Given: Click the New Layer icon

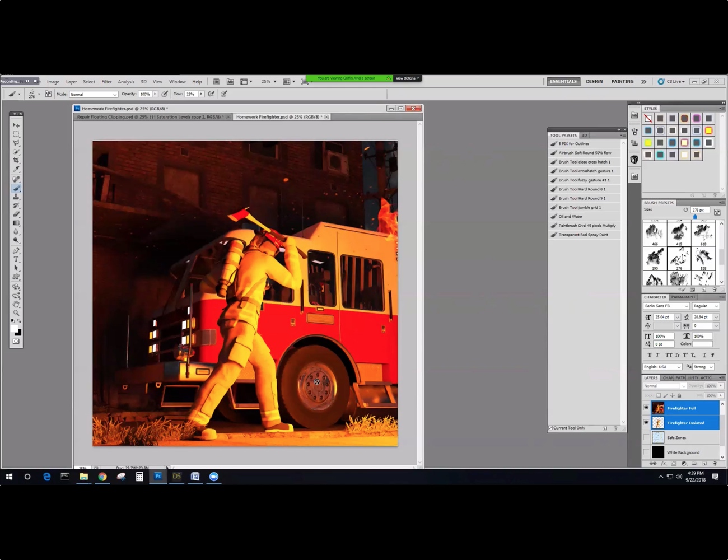Looking at the screenshot, I should pos(704,463).
